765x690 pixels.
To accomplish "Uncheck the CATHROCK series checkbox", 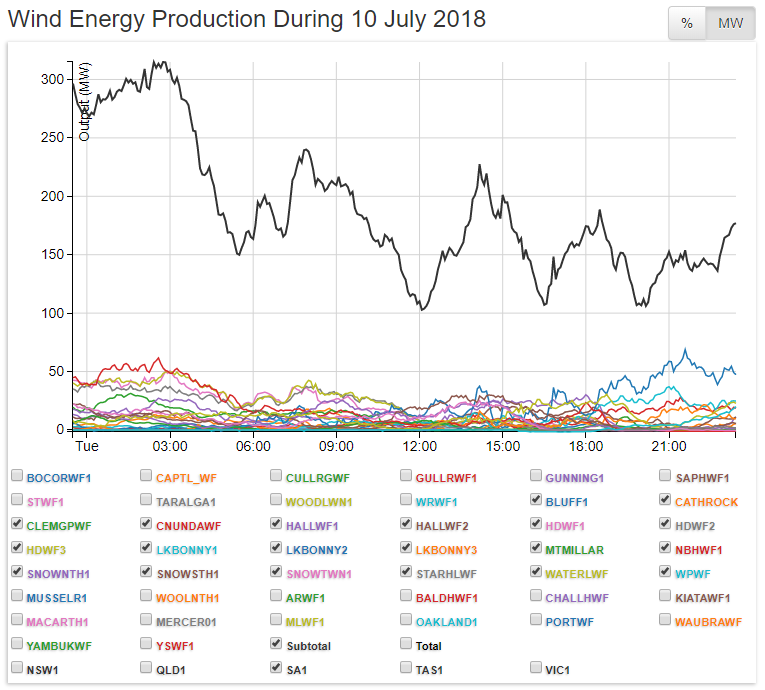I will [x=667, y=501].
